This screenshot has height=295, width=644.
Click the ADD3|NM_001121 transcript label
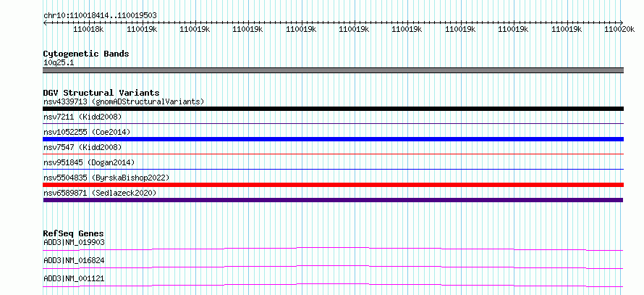click(x=74, y=278)
